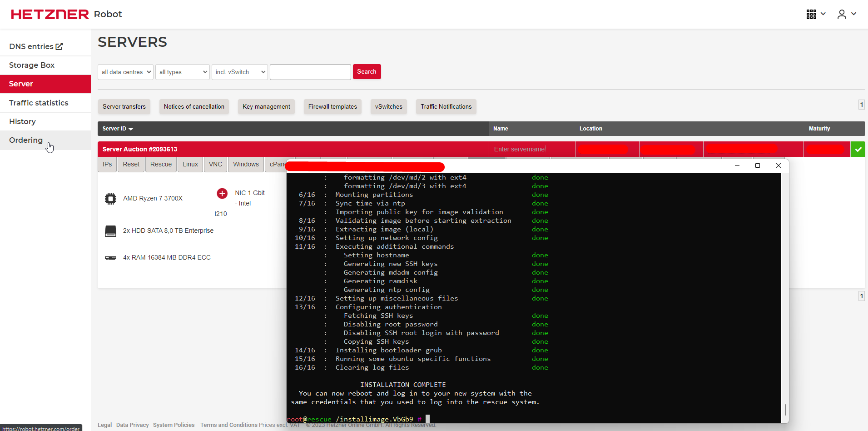
Task: Click the red plus NIC add-on icon
Action: [x=222, y=193]
